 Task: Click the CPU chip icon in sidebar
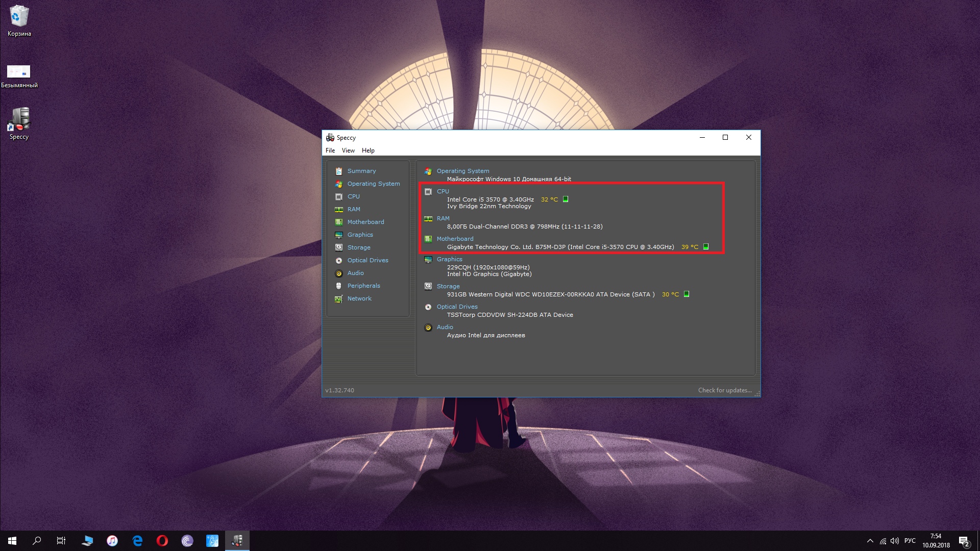click(338, 196)
